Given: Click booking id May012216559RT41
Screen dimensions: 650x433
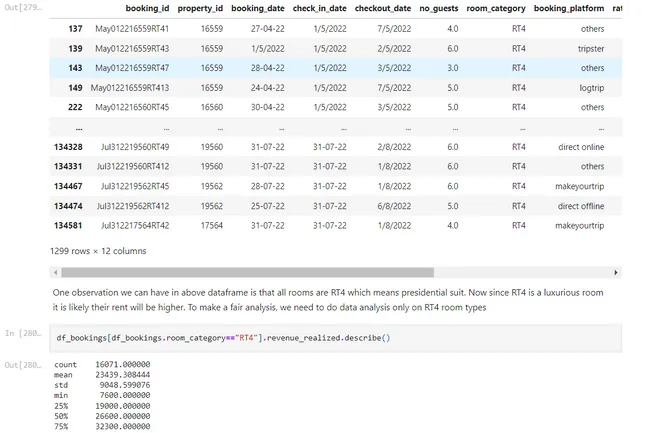Looking at the screenshot, I should point(132,29).
